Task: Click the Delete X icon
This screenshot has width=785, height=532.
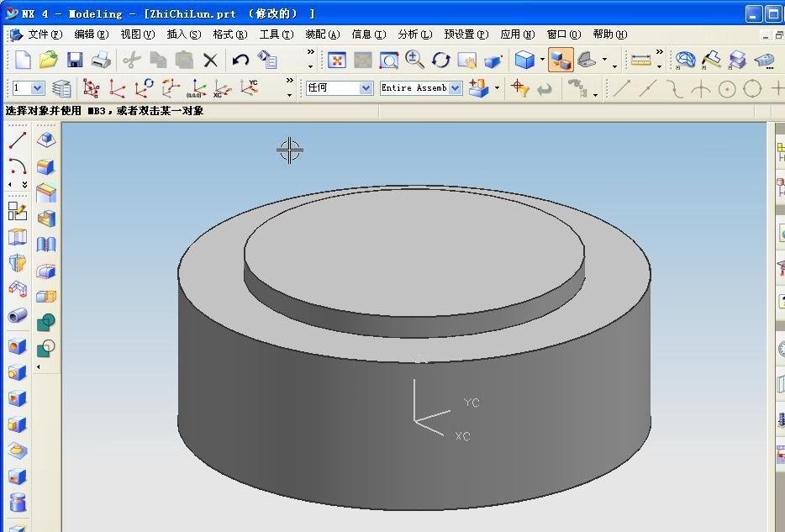Action: tap(210, 60)
